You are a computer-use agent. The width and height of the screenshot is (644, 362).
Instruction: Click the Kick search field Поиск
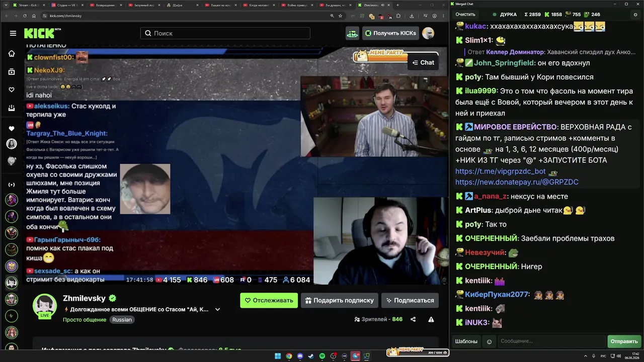225,33
